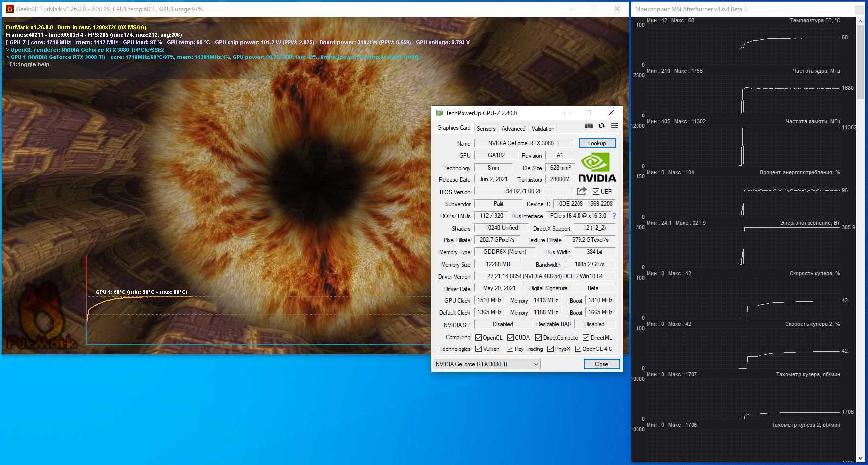Toggle the Vulkan checkbox
Screen dimensions: 868x465
[478, 349]
